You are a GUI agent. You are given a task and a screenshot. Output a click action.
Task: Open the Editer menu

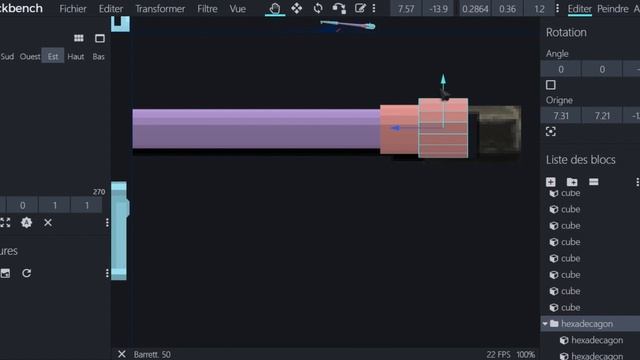pyautogui.click(x=111, y=9)
